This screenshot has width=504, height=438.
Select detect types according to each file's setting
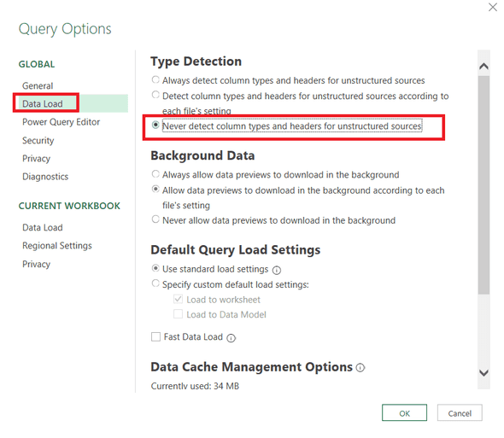155,95
